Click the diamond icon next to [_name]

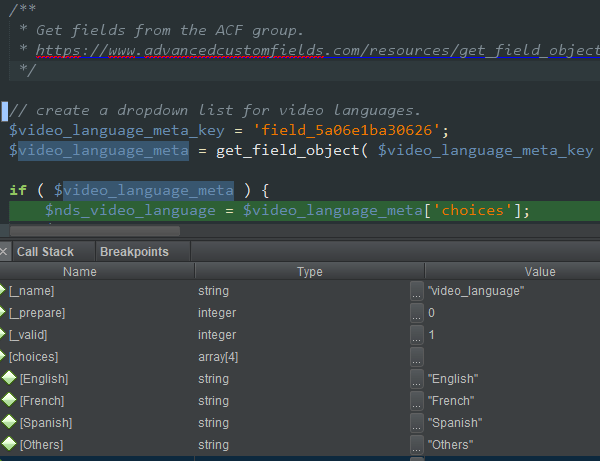(2, 290)
